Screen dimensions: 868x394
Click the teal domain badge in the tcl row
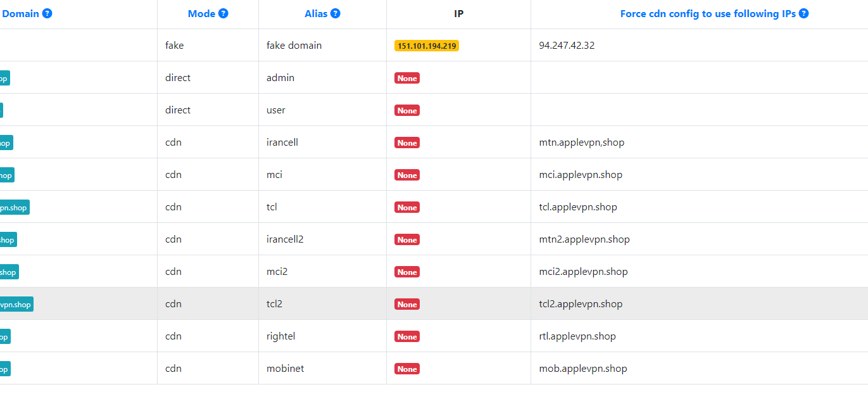[14, 207]
